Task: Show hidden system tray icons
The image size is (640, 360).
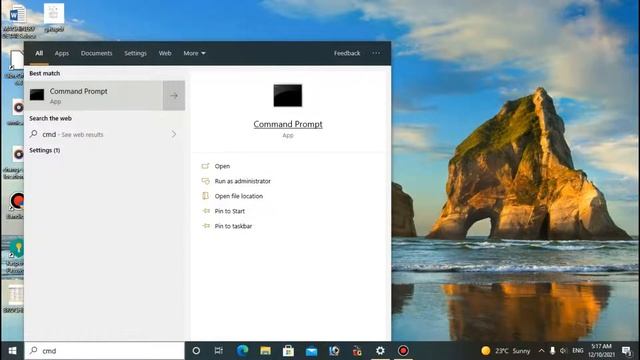Action: 541,351
